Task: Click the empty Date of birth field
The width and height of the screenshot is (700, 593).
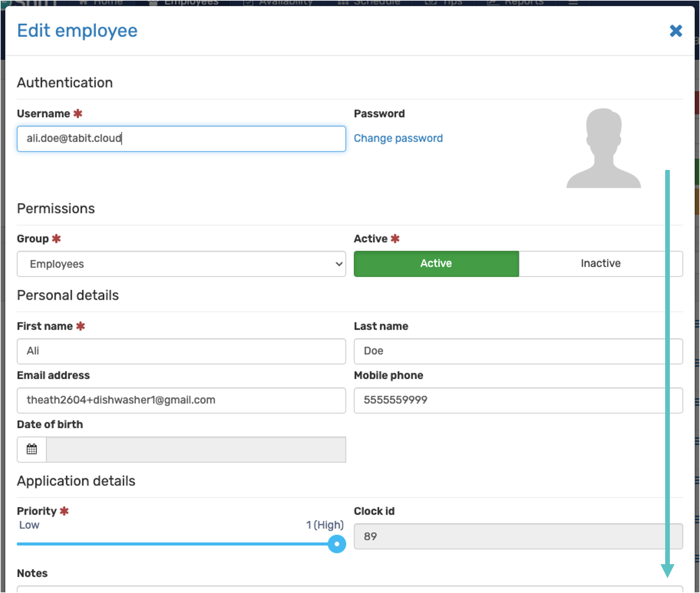Action: point(196,450)
